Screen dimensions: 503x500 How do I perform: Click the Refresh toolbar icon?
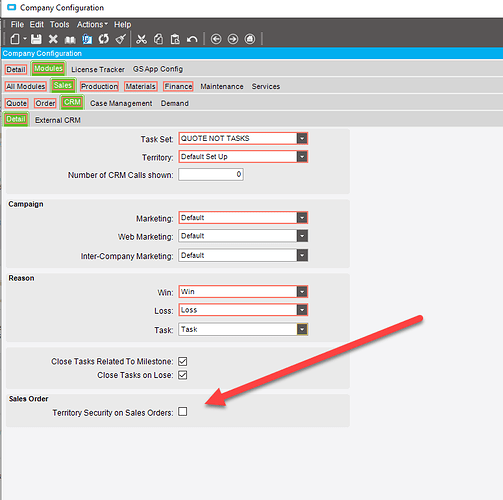(x=104, y=39)
